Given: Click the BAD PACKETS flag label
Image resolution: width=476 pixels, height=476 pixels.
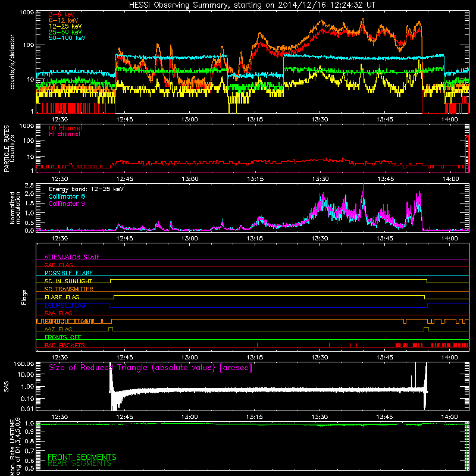Looking at the screenshot, I should [65, 345].
